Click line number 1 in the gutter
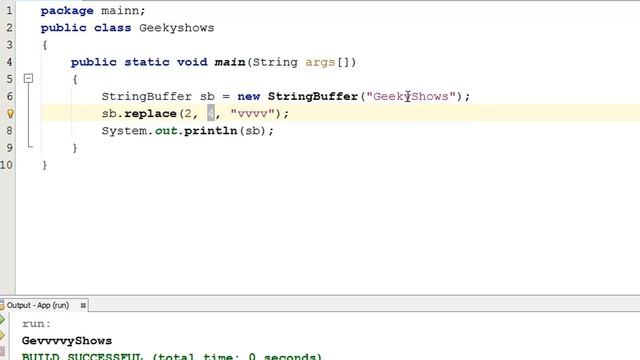Screen dimensions: 640x360 9,10
